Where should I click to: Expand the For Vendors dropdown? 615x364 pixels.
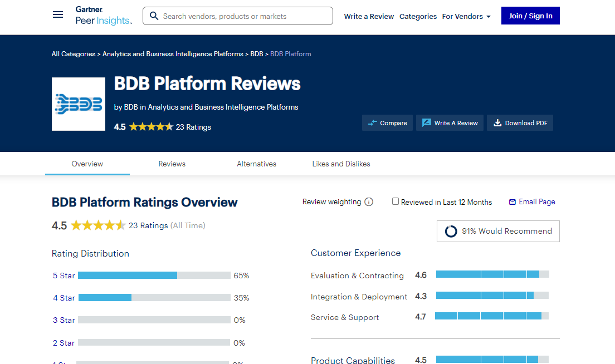pyautogui.click(x=466, y=17)
